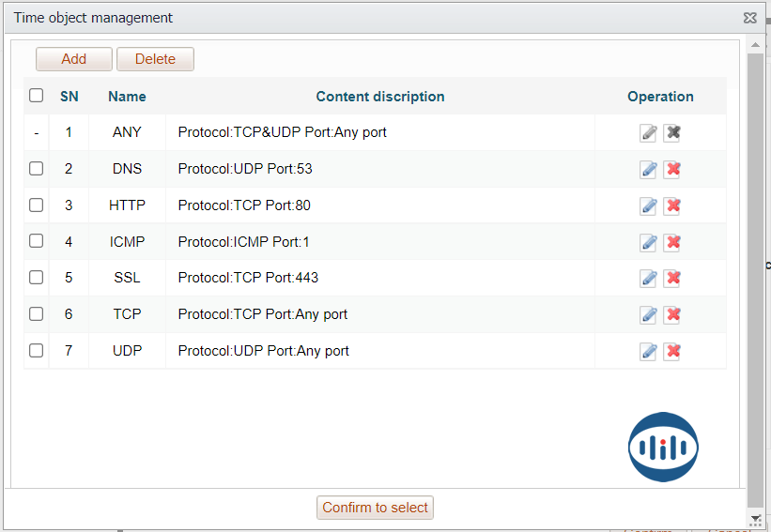Viewport: 771px width, 532px height.
Task: Delete the HTTP row red X
Action: tap(672, 205)
